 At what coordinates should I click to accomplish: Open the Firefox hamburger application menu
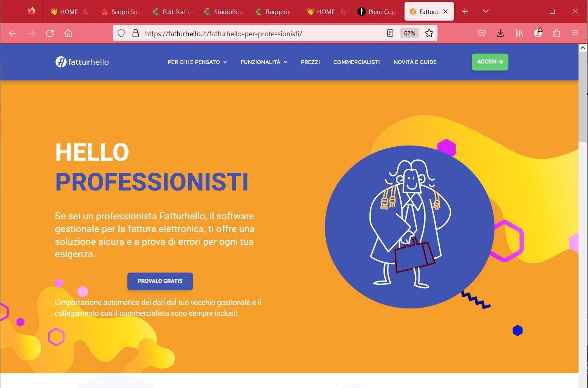click(575, 33)
